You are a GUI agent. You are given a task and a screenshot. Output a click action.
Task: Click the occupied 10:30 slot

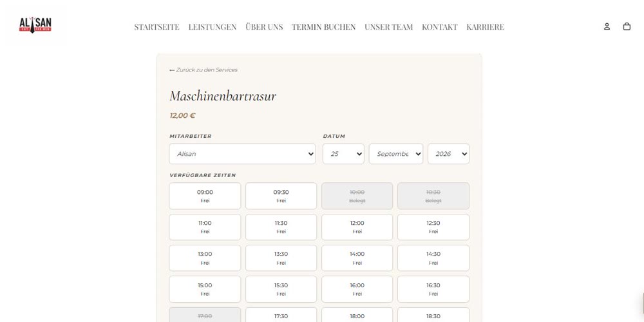(x=433, y=196)
